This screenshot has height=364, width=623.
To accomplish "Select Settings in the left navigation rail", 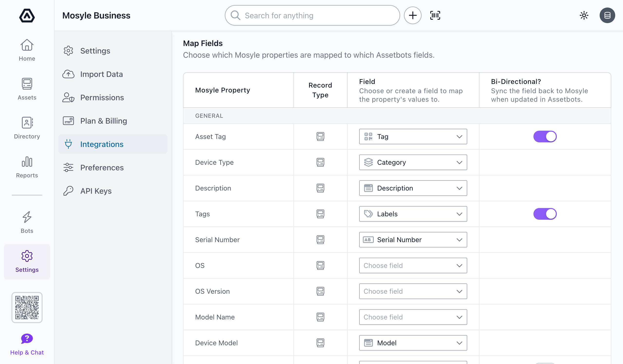I will point(27,262).
